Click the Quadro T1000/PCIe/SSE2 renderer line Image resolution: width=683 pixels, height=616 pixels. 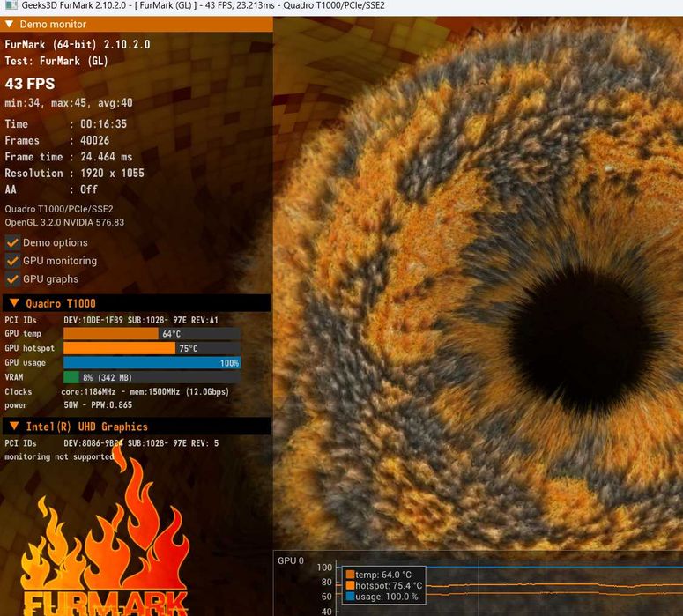pos(59,209)
